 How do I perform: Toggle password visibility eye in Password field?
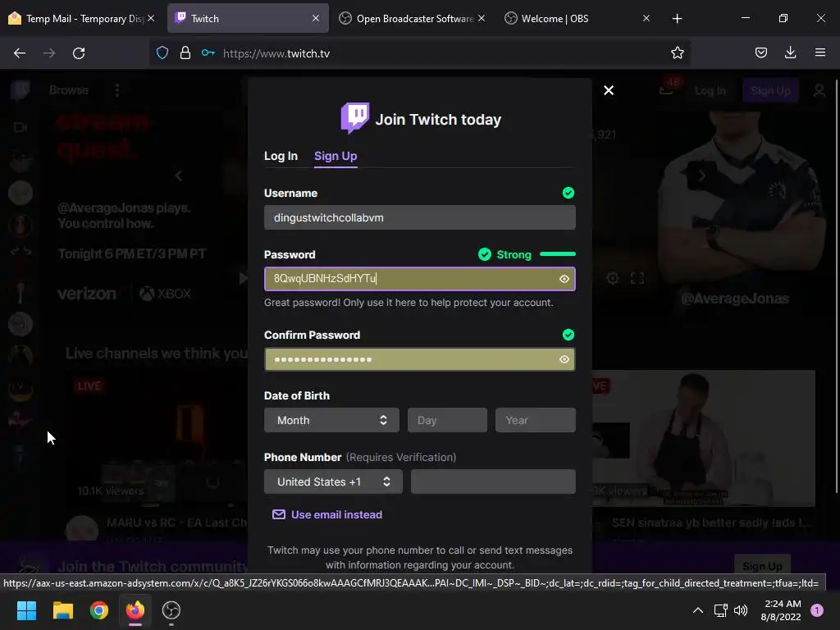564,279
